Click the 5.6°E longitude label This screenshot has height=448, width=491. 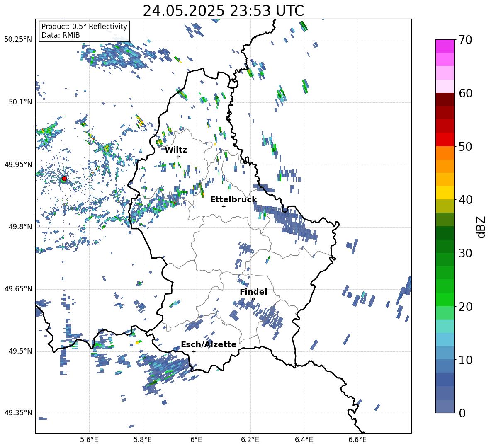[x=89, y=440]
